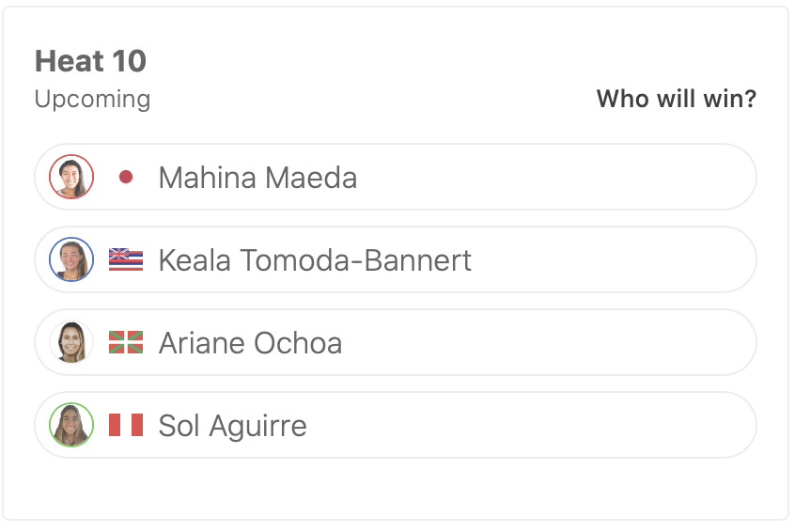Click the Hawaii flag icon
Image resolution: width=795 pixels, height=532 pixels.
(x=126, y=259)
